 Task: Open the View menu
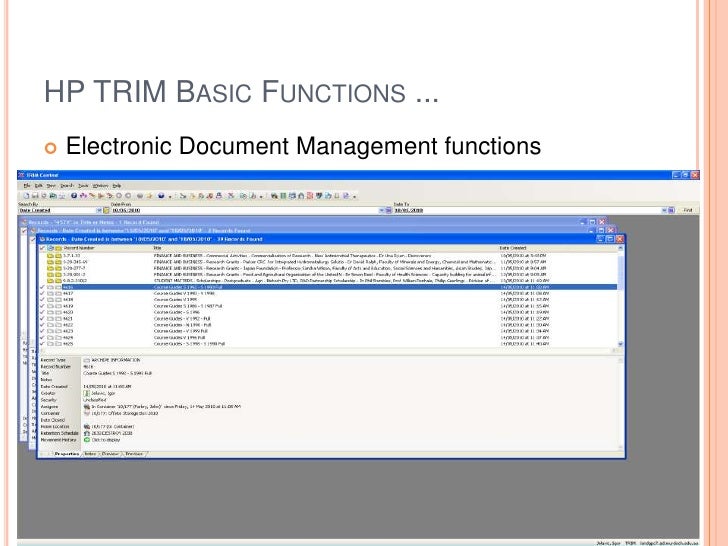(x=51, y=186)
